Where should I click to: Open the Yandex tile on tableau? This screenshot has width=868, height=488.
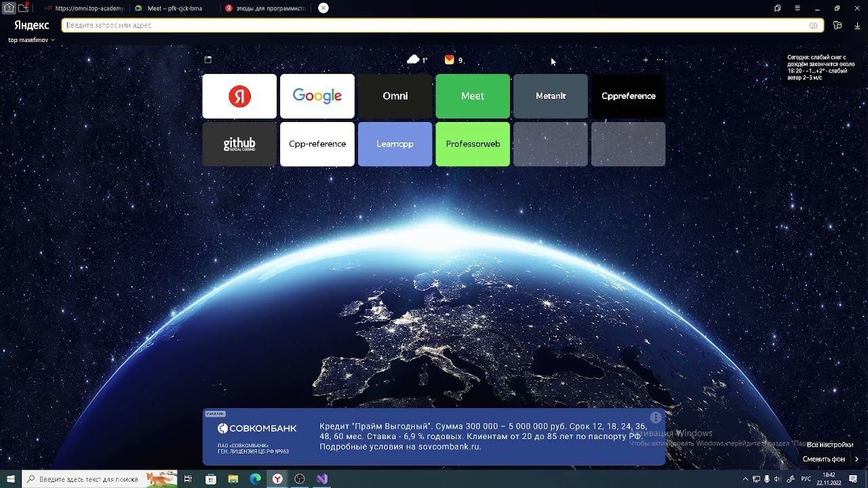point(239,96)
